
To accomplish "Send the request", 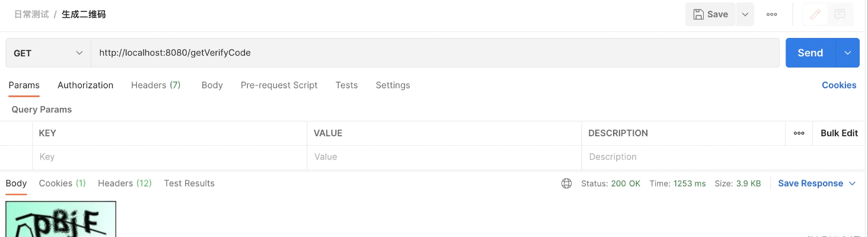I will point(810,53).
